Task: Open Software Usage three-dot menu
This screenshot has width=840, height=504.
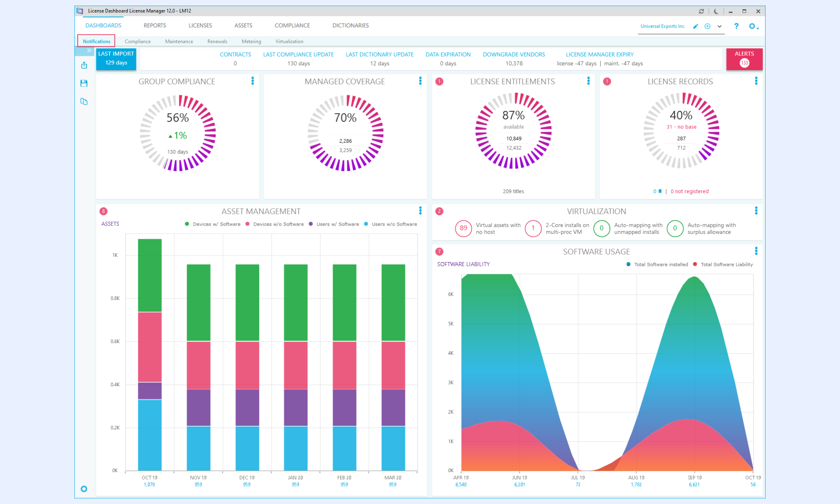Action: (756, 251)
